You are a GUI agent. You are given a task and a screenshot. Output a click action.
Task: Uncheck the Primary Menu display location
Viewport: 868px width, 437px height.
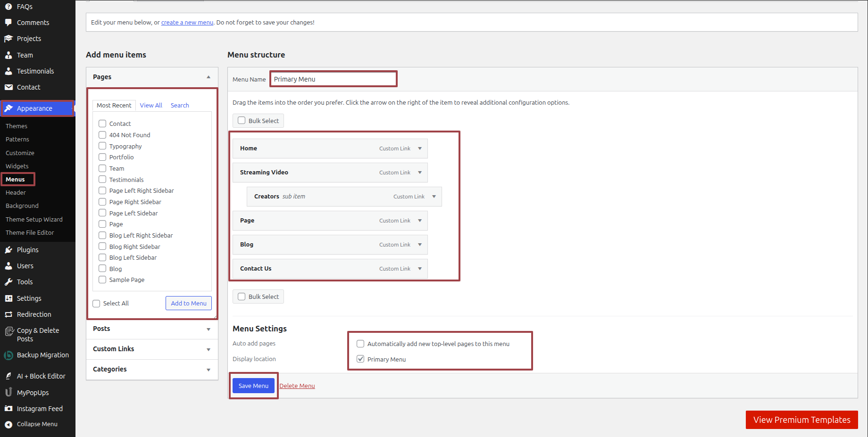(x=360, y=359)
